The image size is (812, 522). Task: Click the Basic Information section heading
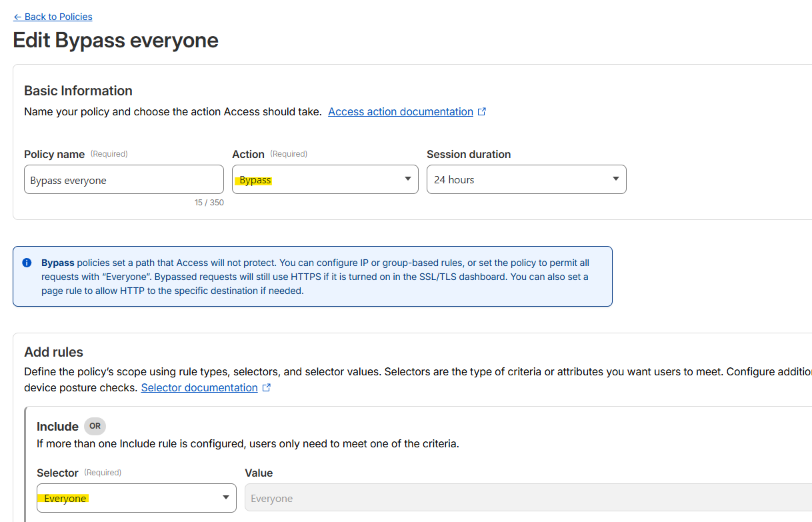pyautogui.click(x=78, y=91)
